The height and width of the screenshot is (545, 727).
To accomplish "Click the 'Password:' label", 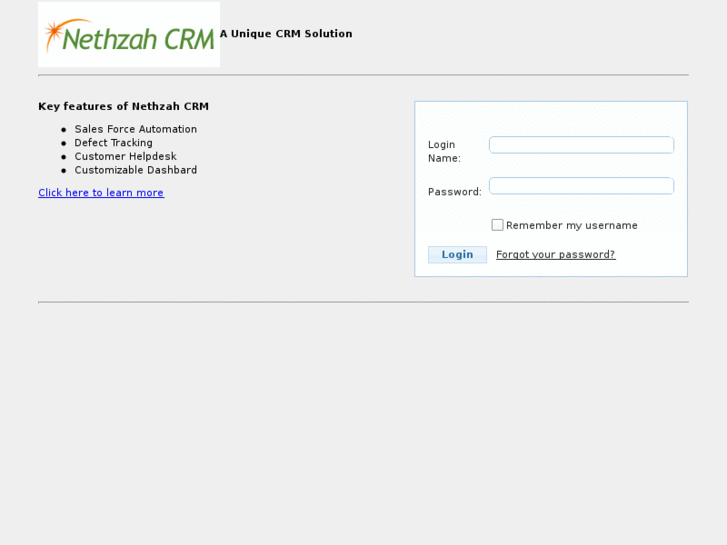I will [x=455, y=192].
